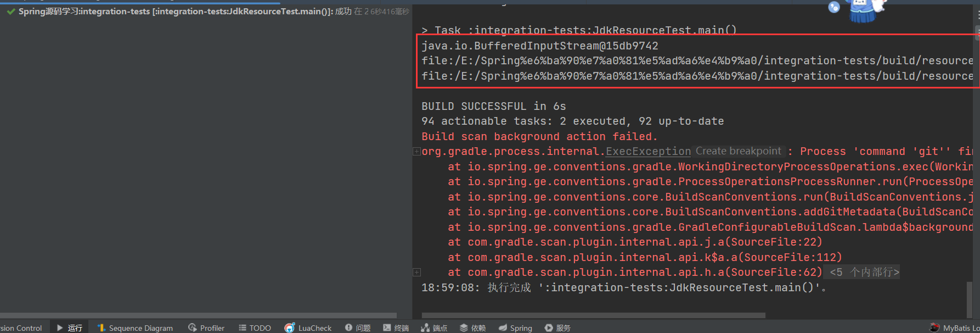
Task: Click the '94 actionable tasks' summary line
Action: [573, 121]
